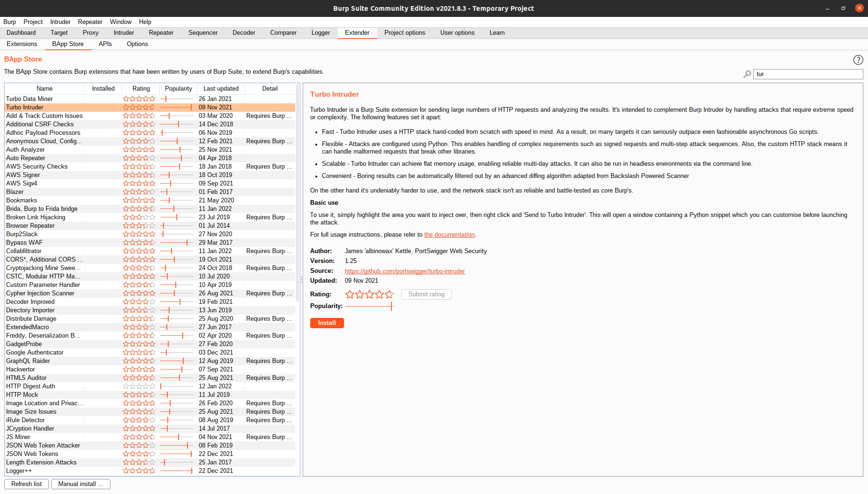Select the HTML5 Auditor extension row

(x=150, y=378)
